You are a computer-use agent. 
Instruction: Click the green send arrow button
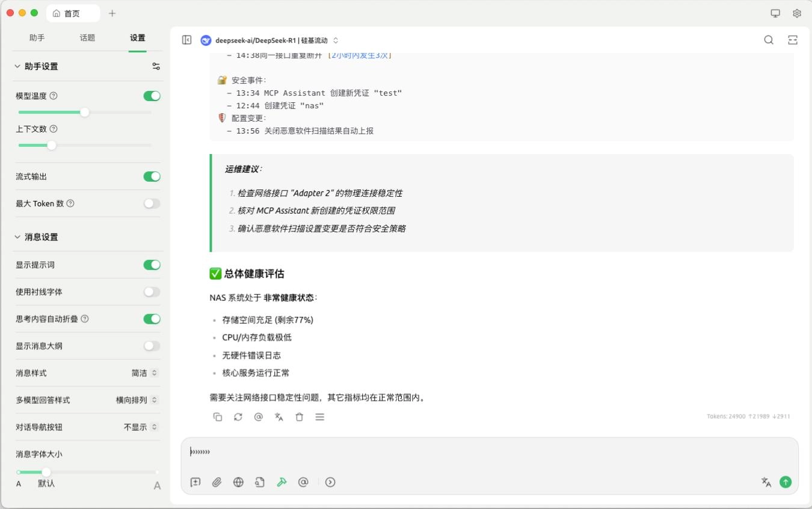(785, 482)
